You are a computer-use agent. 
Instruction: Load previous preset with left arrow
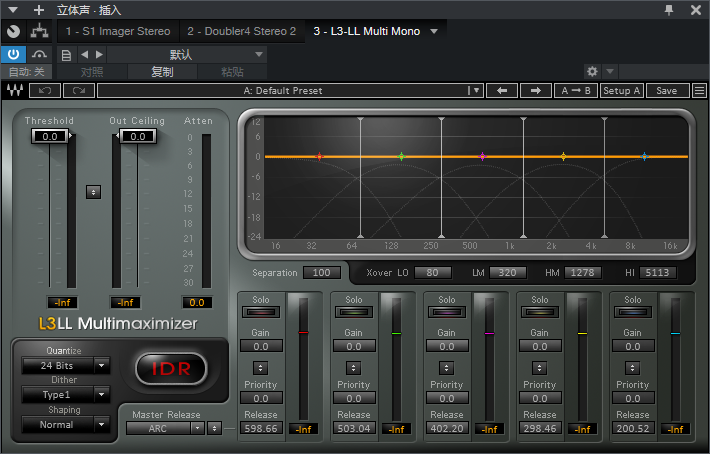pyautogui.click(x=502, y=91)
